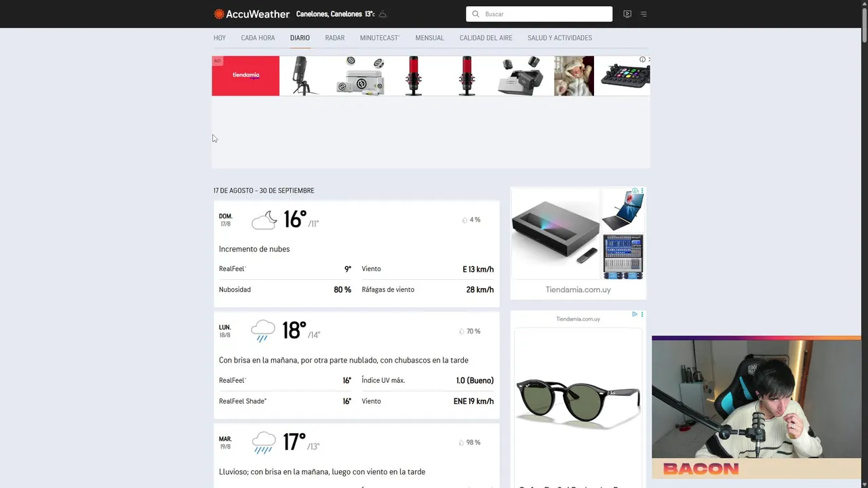Click the 16° high temperature on DOM. 17/8
The image size is (868, 488).
(295, 220)
